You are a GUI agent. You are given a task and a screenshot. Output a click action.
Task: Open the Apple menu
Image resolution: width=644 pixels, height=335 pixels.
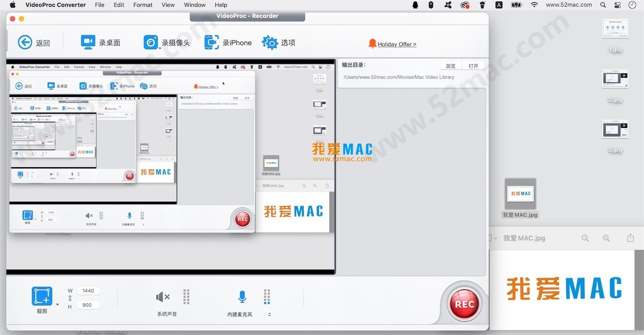pos(13,5)
